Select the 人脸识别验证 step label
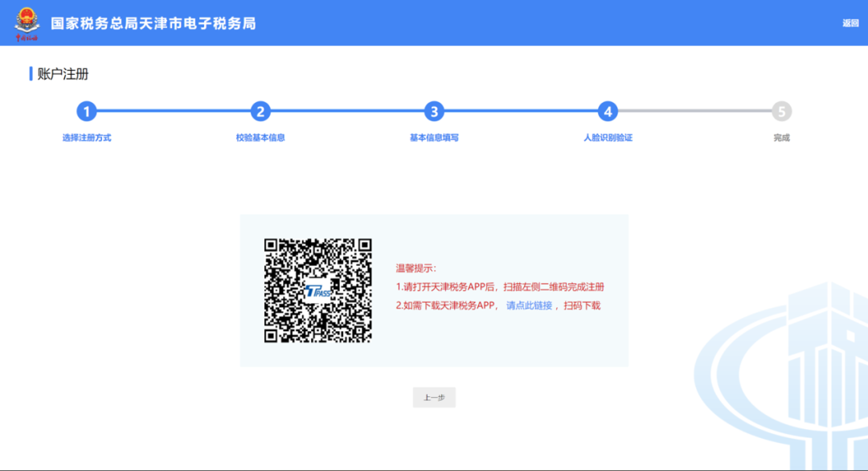 608,137
